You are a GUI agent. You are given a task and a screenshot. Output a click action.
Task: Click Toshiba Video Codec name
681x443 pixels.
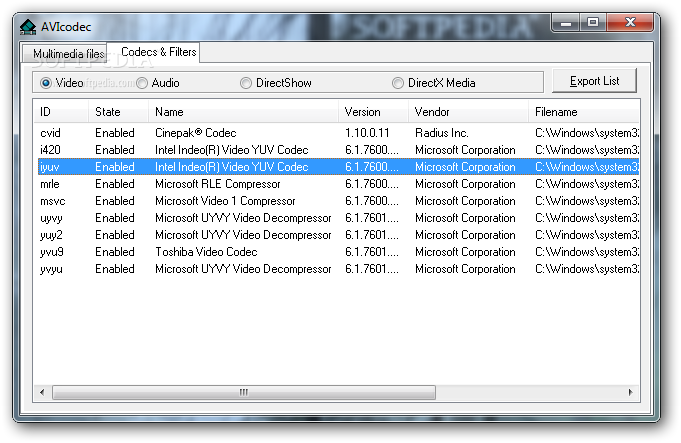click(x=206, y=252)
